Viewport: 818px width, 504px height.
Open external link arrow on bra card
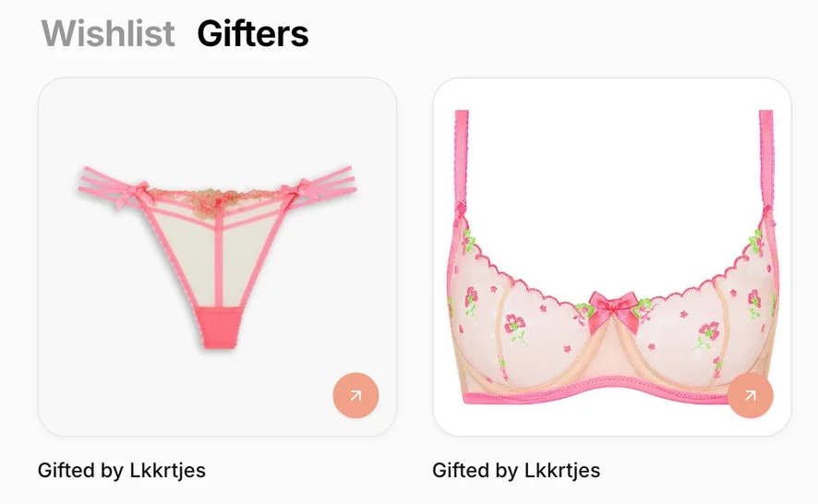[751, 395]
